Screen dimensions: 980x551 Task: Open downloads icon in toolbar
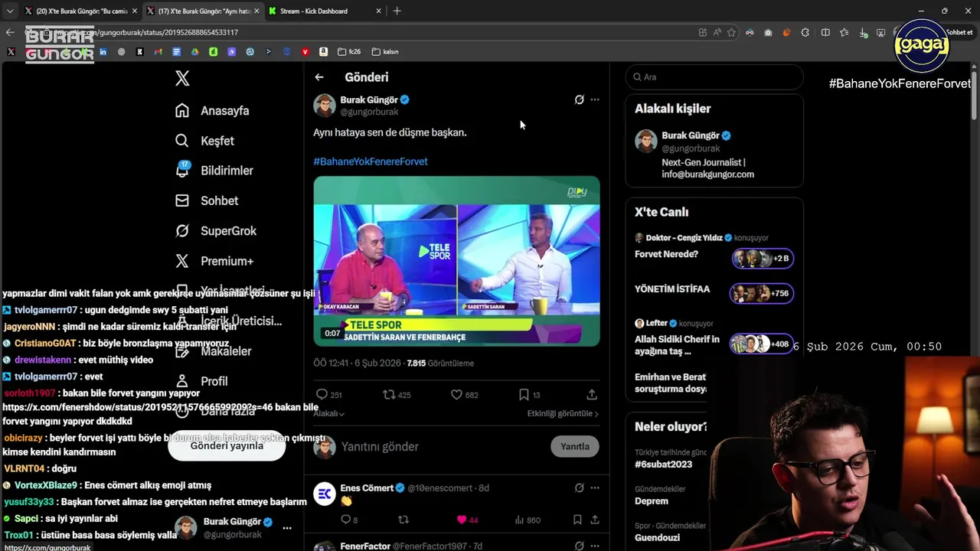864,33
